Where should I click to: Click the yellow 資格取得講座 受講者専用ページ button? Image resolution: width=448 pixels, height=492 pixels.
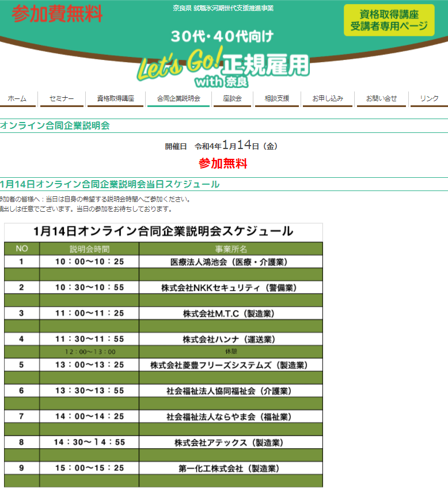click(x=389, y=20)
